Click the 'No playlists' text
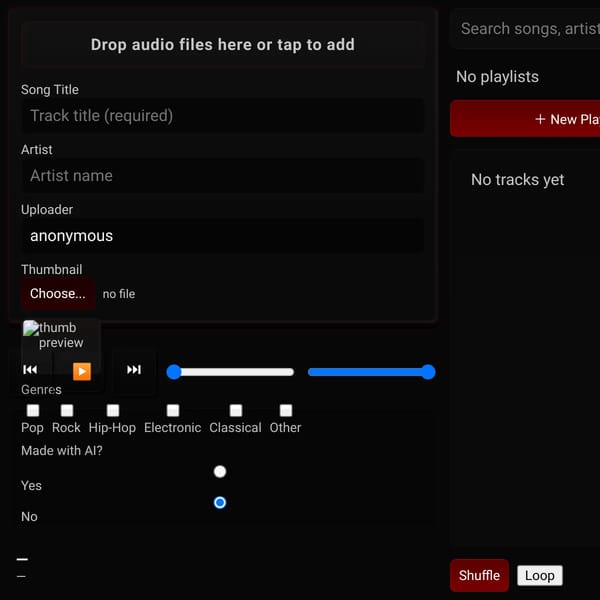Image resolution: width=600 pixels, height=600 pixels. (497, 77)
